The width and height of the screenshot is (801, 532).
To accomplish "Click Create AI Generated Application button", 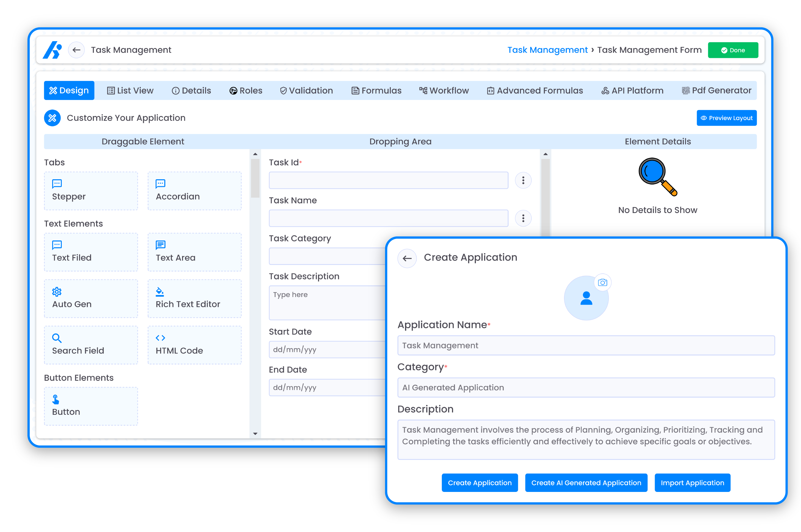I will 586,483.
